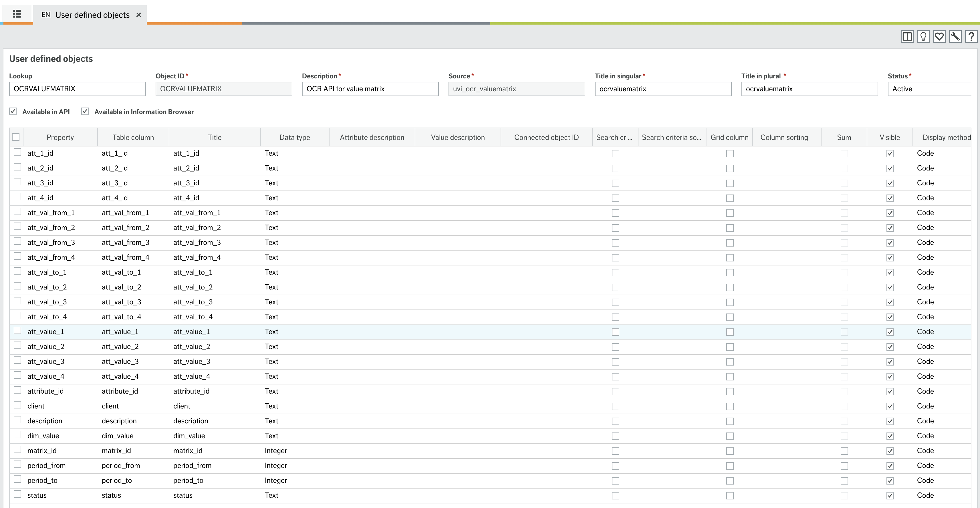The image size is (980, 508).
Task: Uncheck Available in API
Action: pyautogui.click(x=13, y=111)
